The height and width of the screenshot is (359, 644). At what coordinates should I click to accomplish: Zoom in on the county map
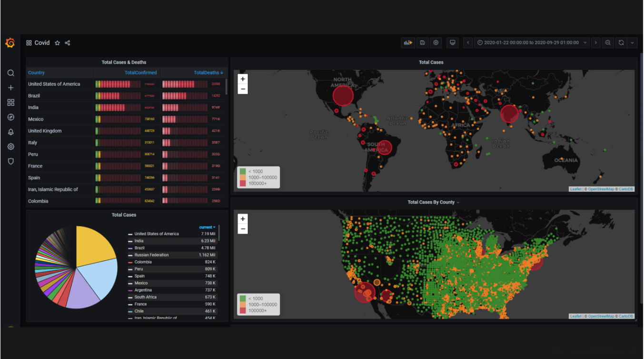243,219
